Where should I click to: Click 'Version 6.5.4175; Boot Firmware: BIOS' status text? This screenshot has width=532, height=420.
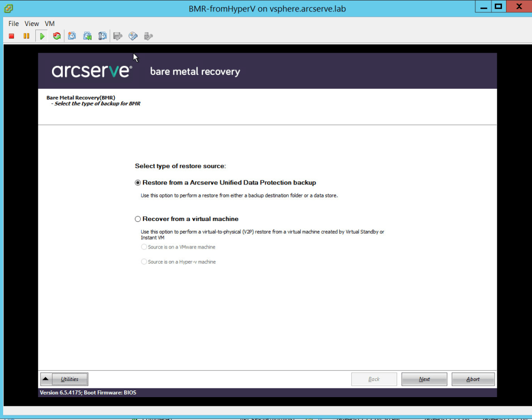pyautogui.click(x=88, y=392)
